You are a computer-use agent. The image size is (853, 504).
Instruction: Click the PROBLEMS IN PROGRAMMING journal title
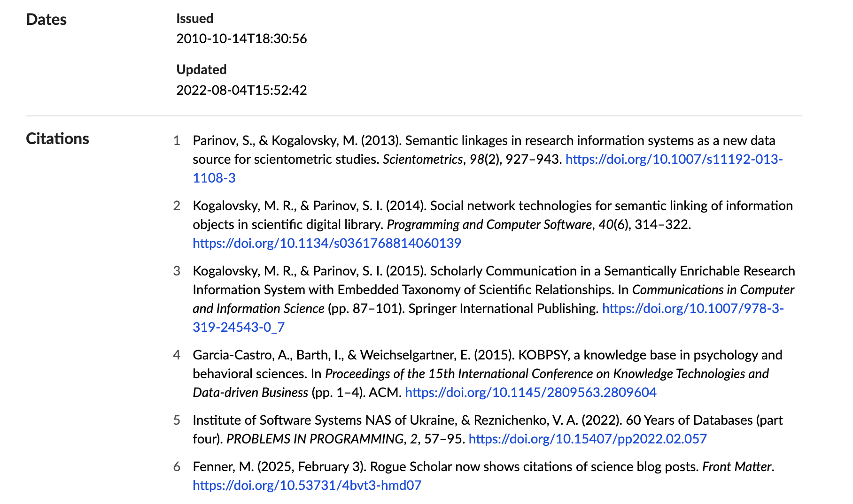(x=314, y=439)
